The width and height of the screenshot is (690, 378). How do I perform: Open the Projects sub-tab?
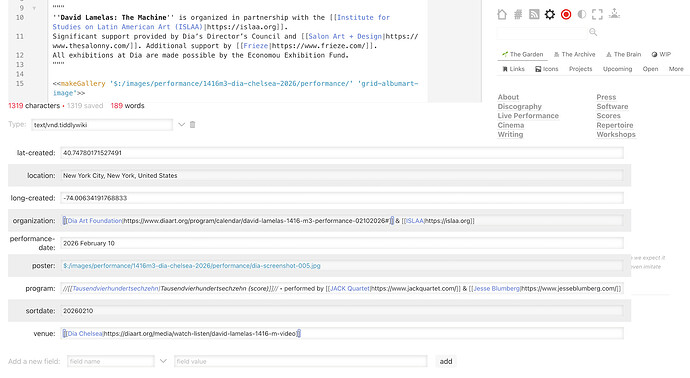580,69
